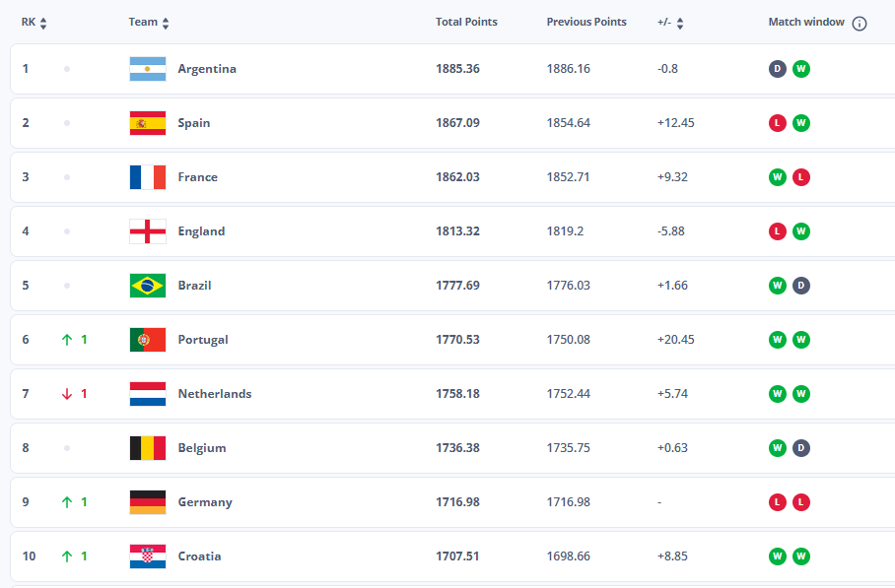Image resolution: width=895 pixels, height=588 pixels.
Task: Click the Germany flag icon
Action: coord(147,502)
